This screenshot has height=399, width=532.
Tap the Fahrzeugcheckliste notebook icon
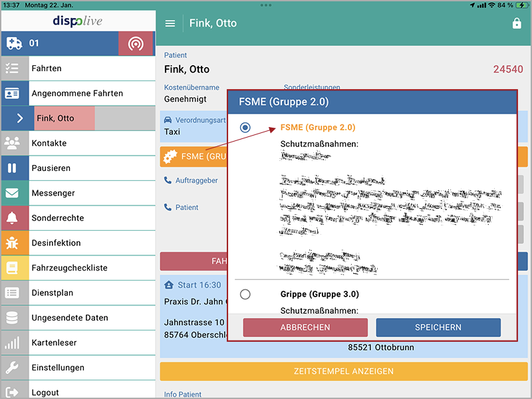click(13, 268)
